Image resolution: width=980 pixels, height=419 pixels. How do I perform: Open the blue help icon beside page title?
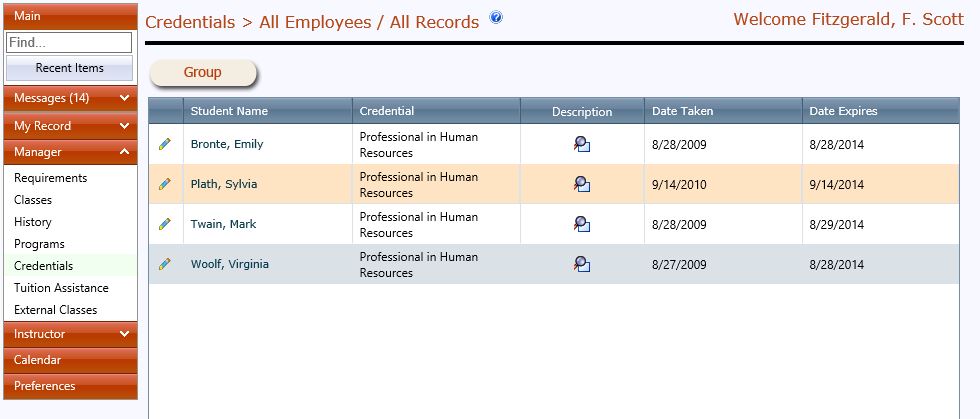coord(496,18)
